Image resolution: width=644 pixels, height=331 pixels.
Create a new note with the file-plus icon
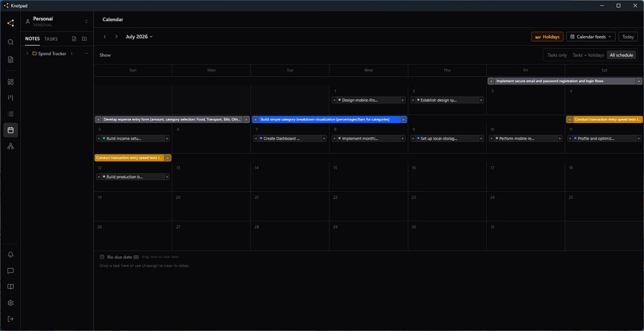click(74, 39)
